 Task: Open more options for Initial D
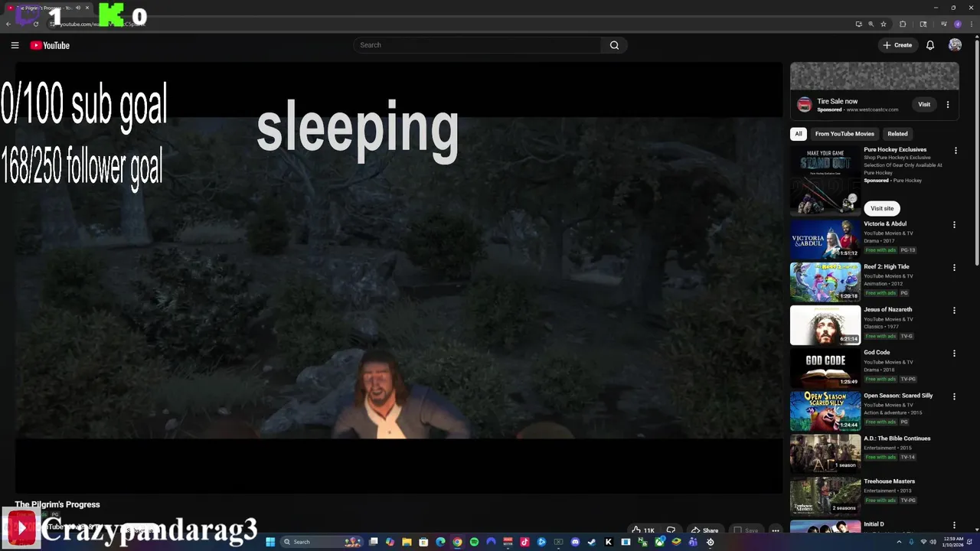954,526
